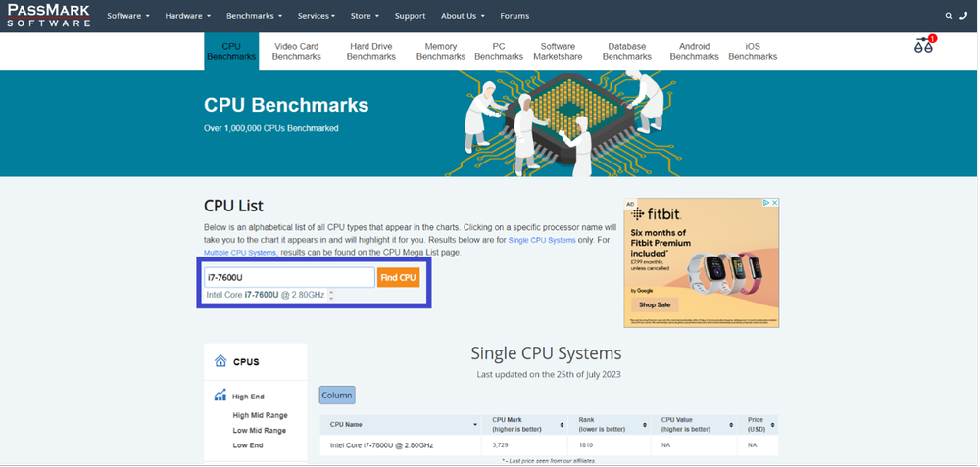This screenshot has height=467, width=980.
Task: Follow the Single CPU Systems link
Action: pyautogui.click(x=542, y=240)
